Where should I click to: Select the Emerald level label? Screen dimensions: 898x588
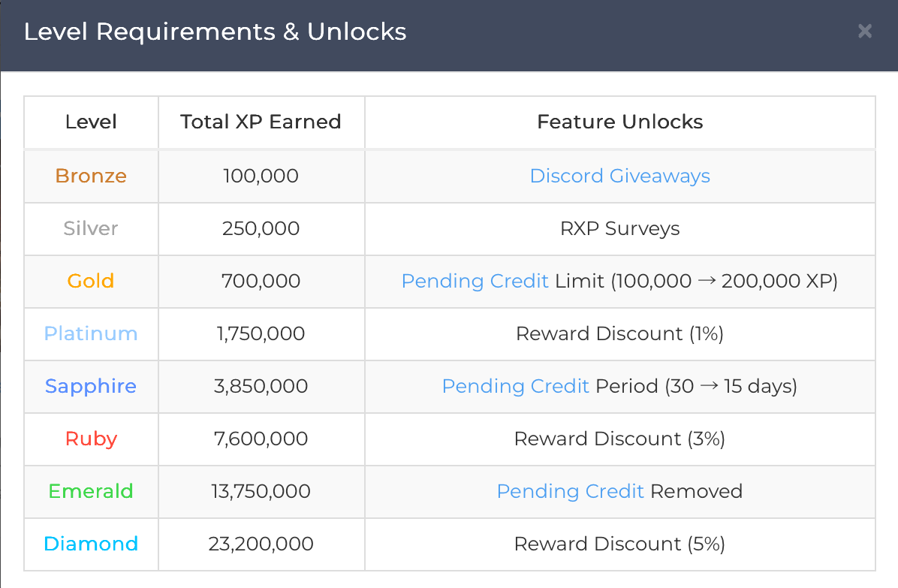90,491
